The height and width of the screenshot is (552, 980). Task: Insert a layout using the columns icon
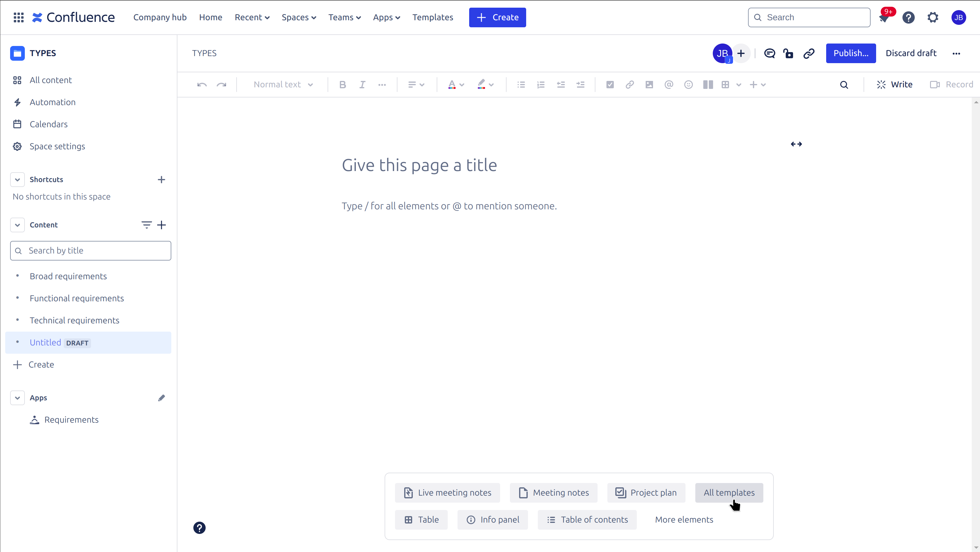click(708, 85)
